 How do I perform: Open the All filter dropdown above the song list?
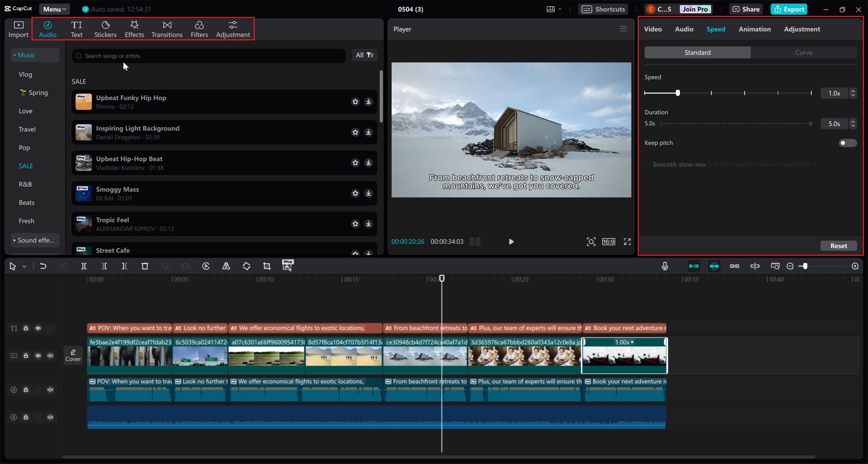[364, 55]
